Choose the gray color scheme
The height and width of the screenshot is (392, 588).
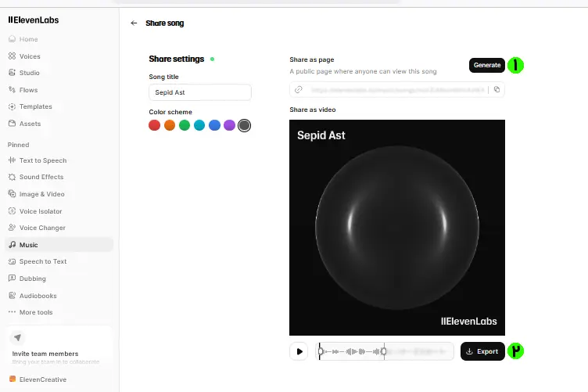coord(245,125)
